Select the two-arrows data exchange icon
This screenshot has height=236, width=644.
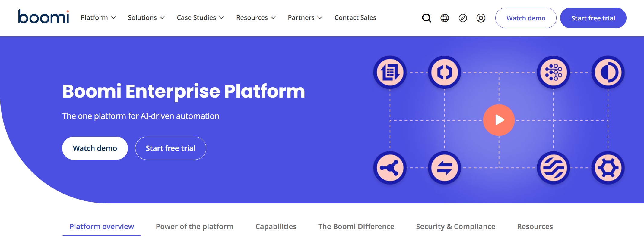(444, 168)
